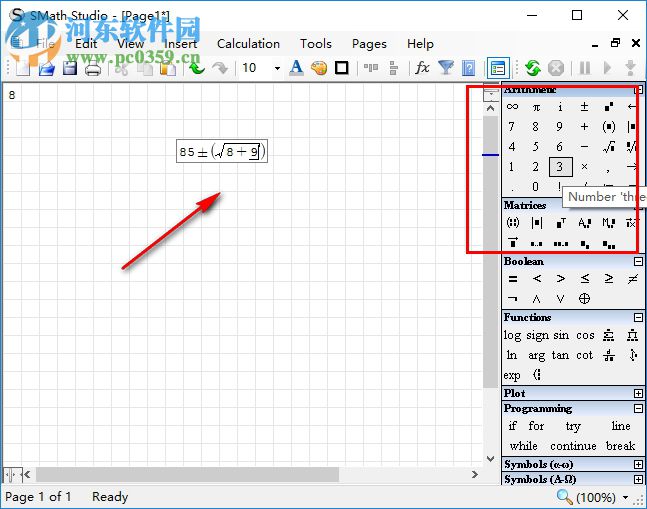
Task: Open the background color palette icon
Action: (x=319, y=68)
